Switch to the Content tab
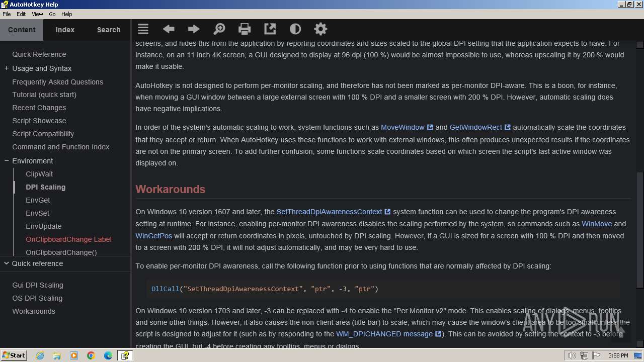The image size is (644, 362). click(22, 30)
